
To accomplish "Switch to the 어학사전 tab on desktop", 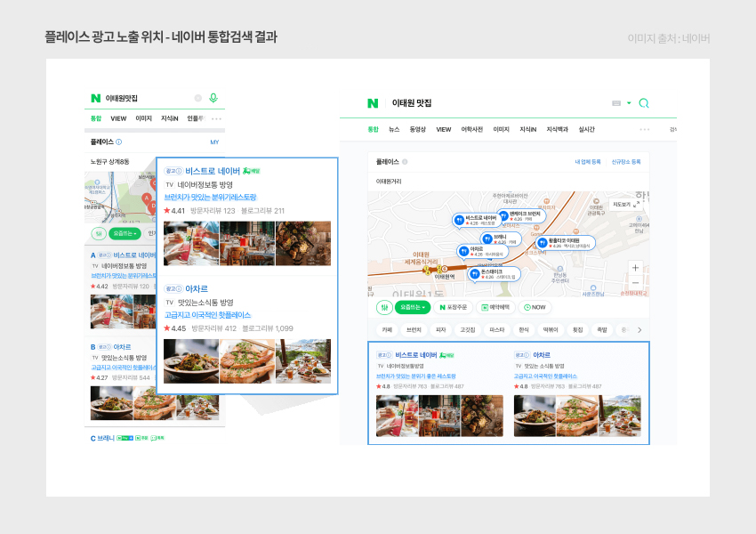I will (x=471, y=129).
